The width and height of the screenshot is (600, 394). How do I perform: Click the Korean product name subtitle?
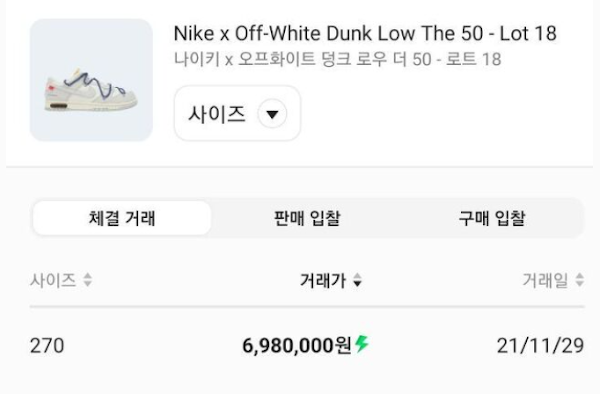(x=338, y=59)
